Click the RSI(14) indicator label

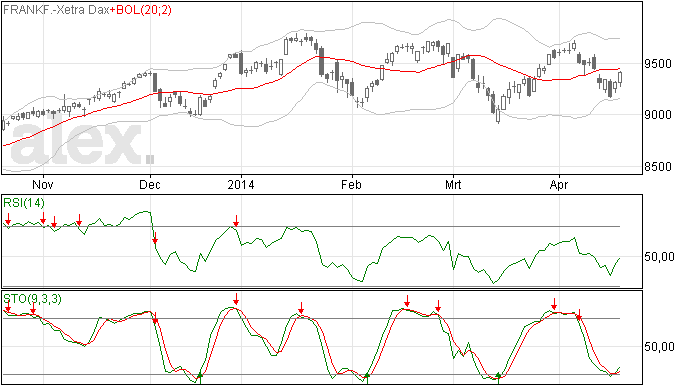24,203
